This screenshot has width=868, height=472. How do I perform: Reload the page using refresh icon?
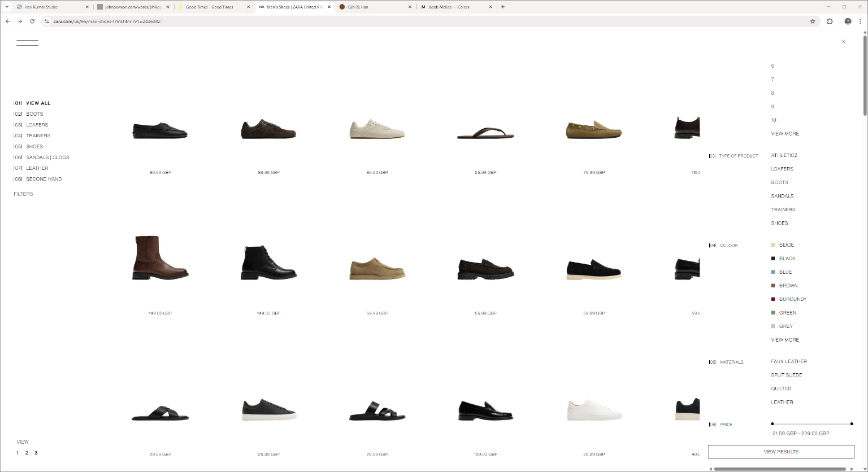[32, 21]
